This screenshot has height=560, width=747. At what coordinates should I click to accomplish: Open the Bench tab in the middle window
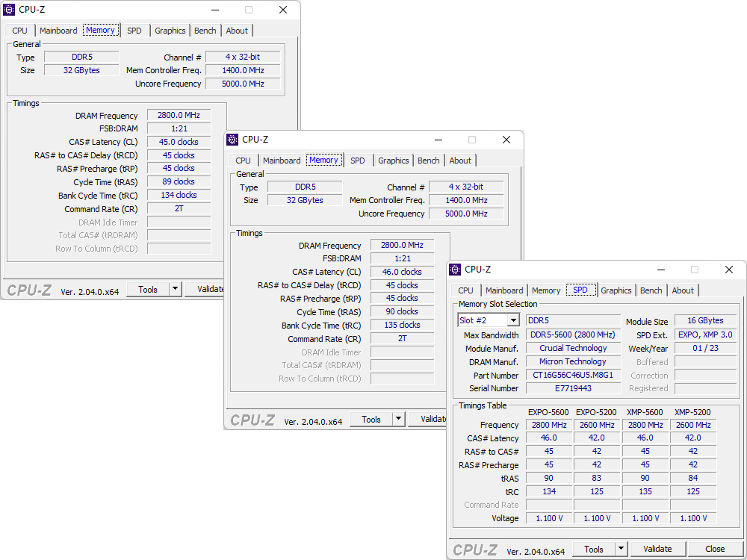point(428,161)
